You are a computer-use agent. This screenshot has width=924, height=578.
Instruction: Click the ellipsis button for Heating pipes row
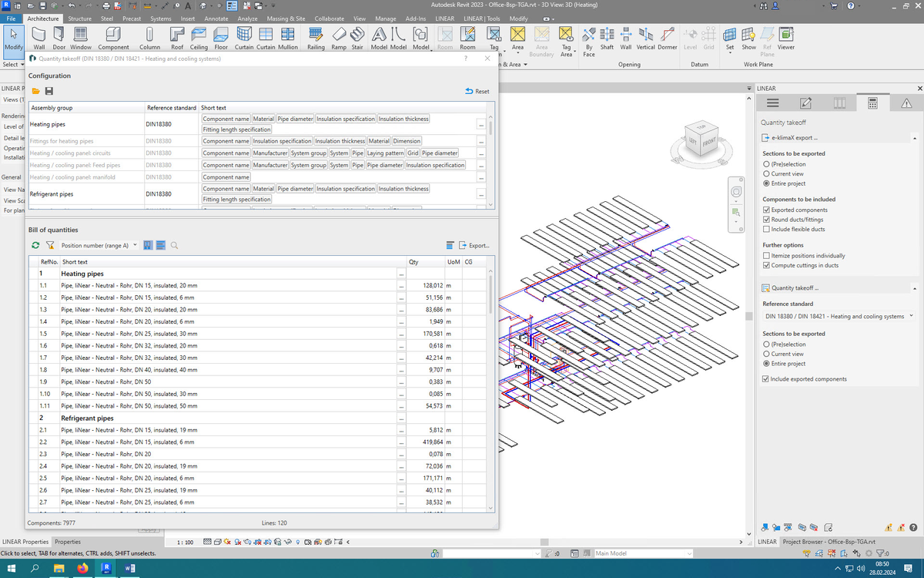pos(480,124)
